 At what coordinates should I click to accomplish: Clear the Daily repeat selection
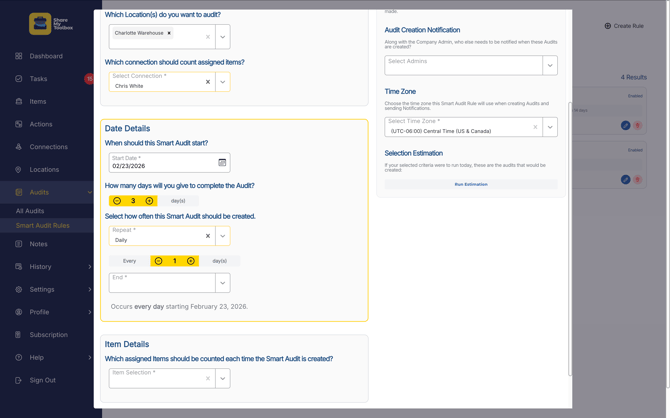point(208,236)
